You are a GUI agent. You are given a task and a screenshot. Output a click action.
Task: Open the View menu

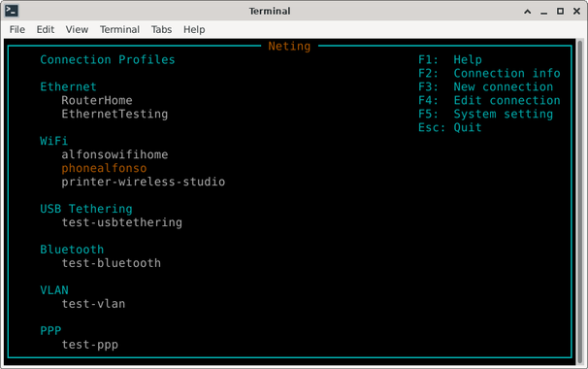click(77, 30)
